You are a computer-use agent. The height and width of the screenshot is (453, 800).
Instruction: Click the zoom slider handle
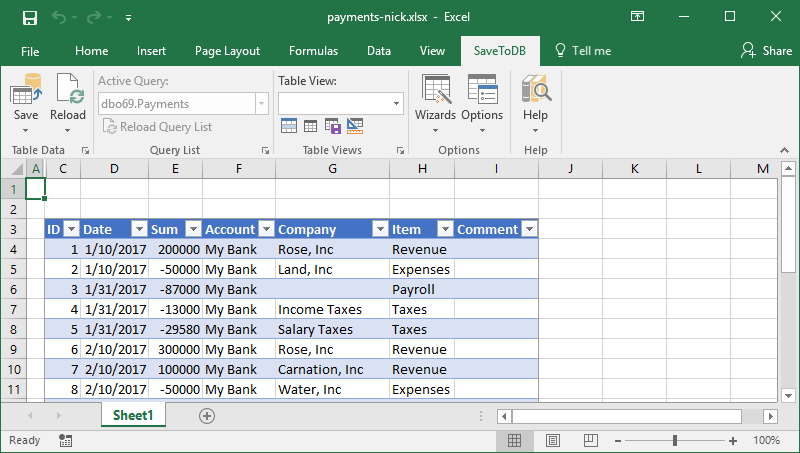[675, 440]
